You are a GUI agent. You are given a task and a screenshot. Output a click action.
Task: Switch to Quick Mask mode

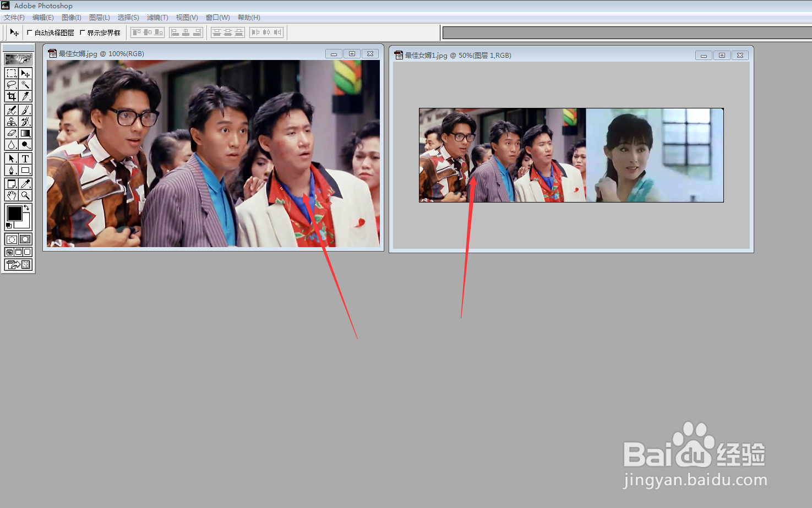[x=25, y=239]
